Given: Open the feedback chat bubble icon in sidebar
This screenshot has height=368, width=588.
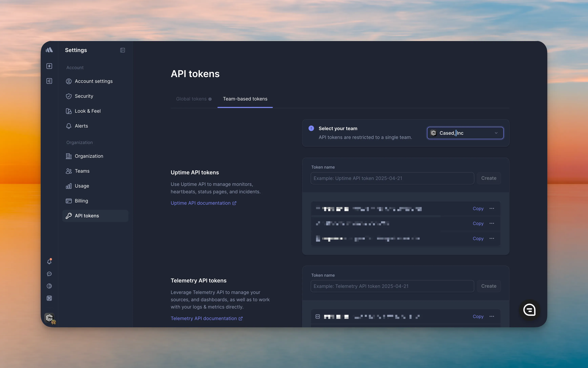Looking at the screenshot, I should tap(49, 274).
